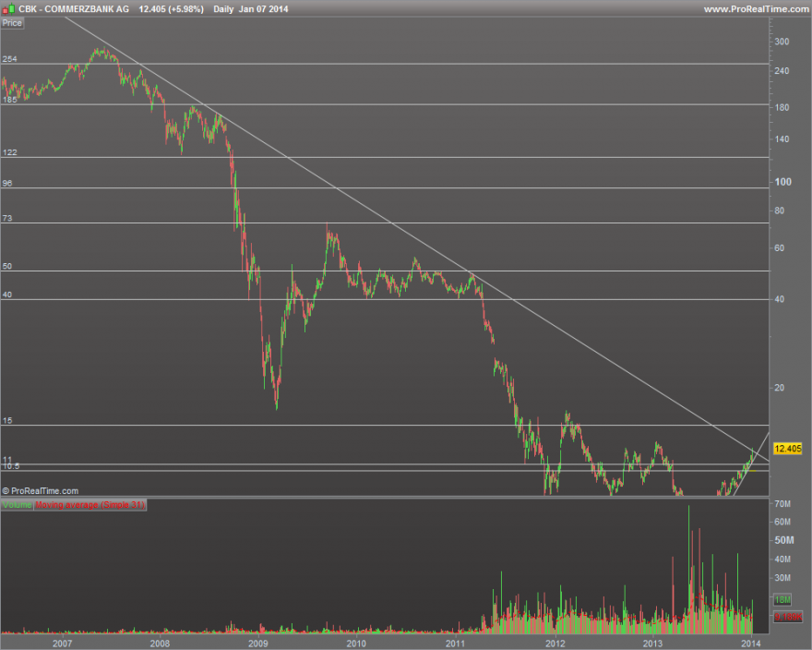This screenshot has height=650, width=812.
Task: Click the 140 tick on price scale
Action: pos(782,138)
